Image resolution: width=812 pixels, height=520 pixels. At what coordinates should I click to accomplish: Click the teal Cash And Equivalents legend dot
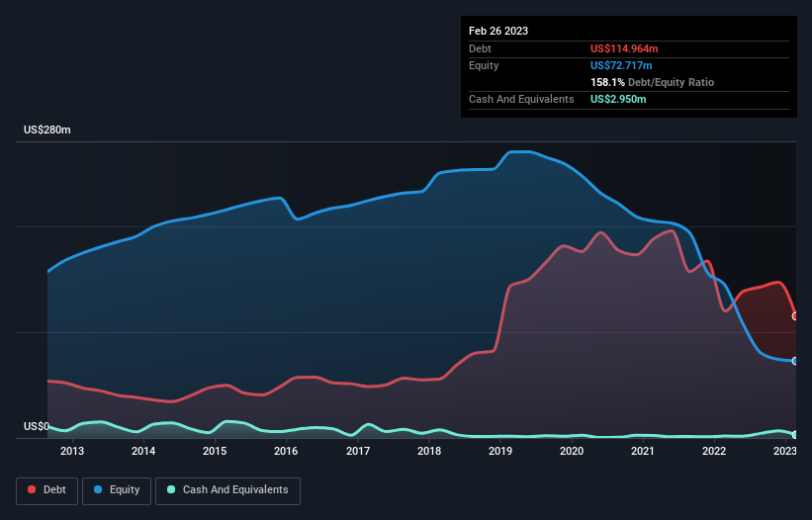click(x=171, y=489)
